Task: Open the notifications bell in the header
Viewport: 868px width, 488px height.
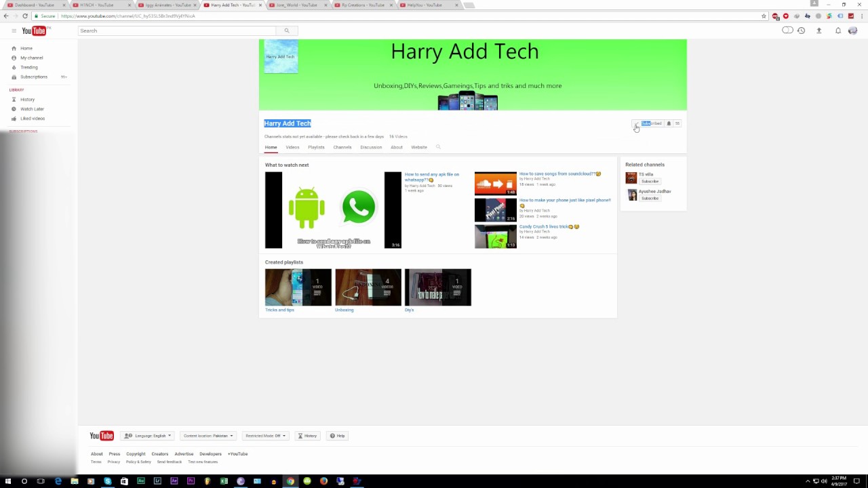Action: pos(838,30)
